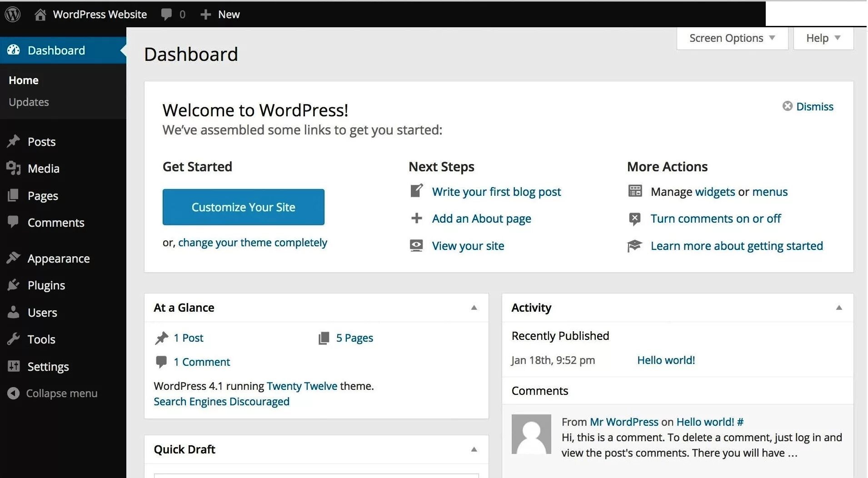Click the Search Engines Discouraged link
The height and width of the screenshot is (478, 868).
click(x=221, y=402)
